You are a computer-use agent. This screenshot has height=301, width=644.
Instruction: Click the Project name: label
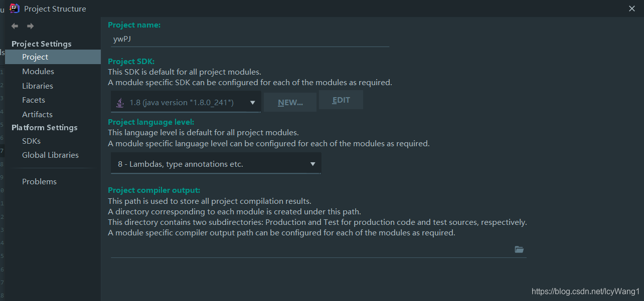click(134, 25)
